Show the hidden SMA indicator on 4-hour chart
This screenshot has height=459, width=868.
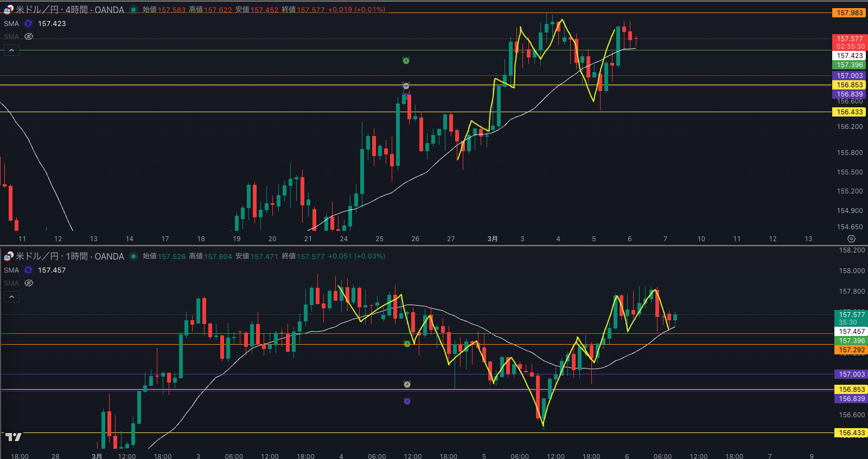tap(29, 37)
